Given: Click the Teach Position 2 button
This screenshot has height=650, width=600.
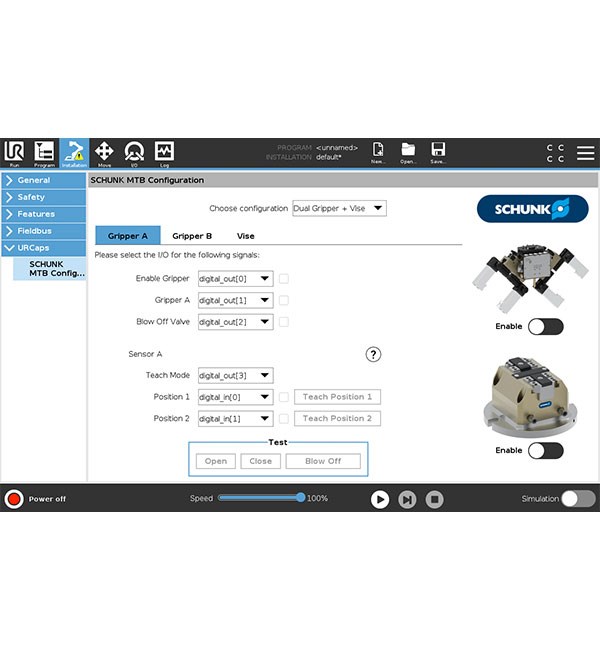Looking at the screenshot, I should coord(337,418).
